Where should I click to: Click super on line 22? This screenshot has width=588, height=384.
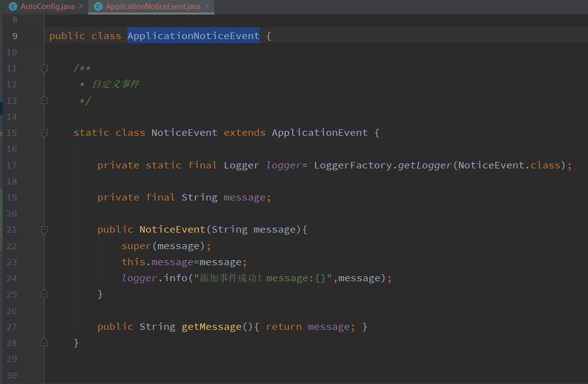[x=136, y=246]
